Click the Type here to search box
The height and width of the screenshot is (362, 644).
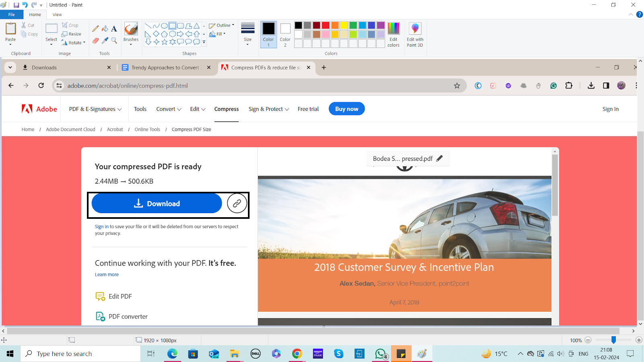[80, 354]
